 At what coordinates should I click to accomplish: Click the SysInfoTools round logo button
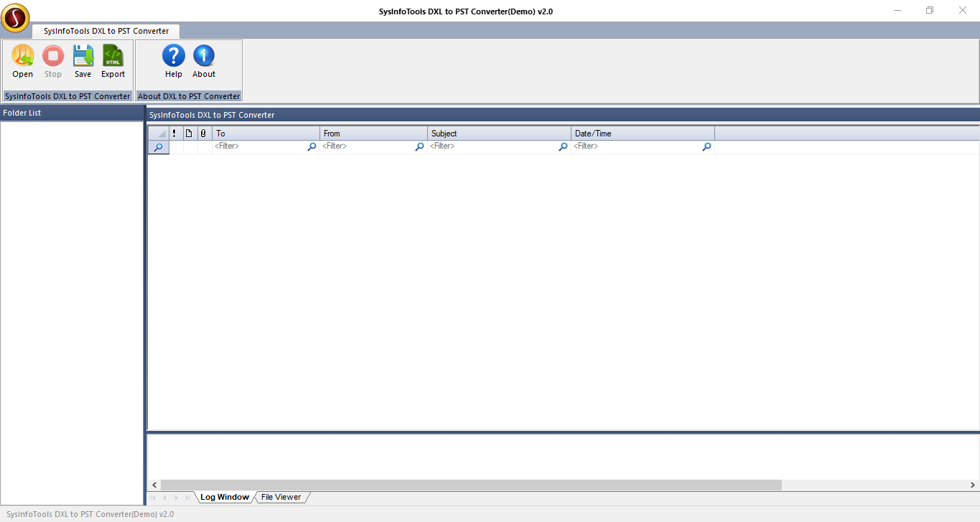point(15,18)
